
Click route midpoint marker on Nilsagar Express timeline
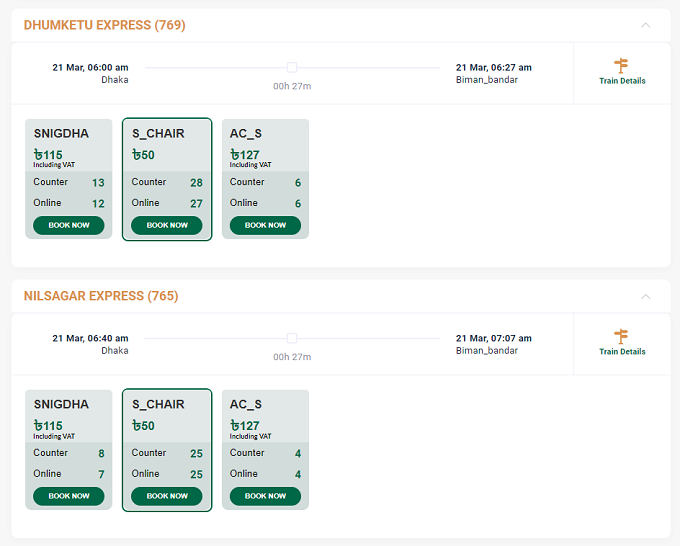[292, 338]
